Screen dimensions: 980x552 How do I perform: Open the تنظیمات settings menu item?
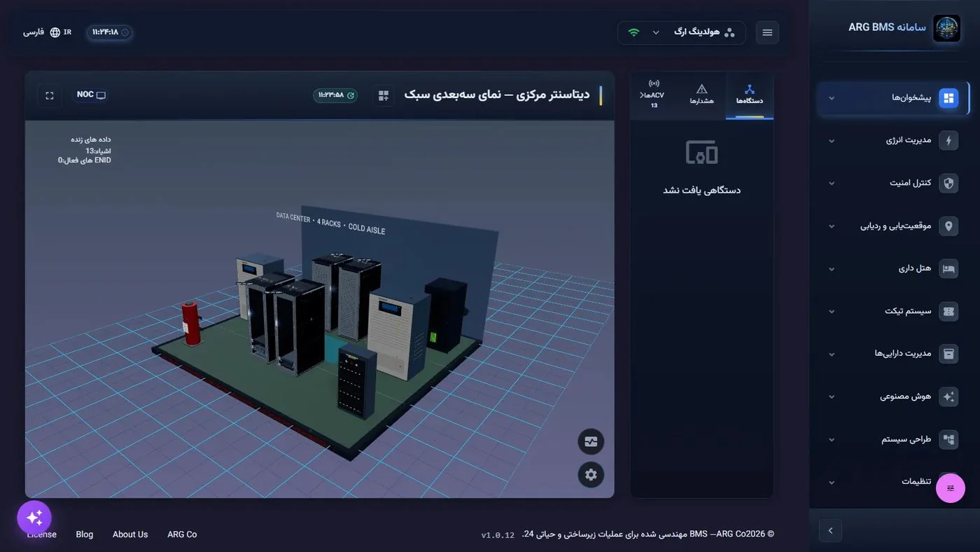click(894, 482)
